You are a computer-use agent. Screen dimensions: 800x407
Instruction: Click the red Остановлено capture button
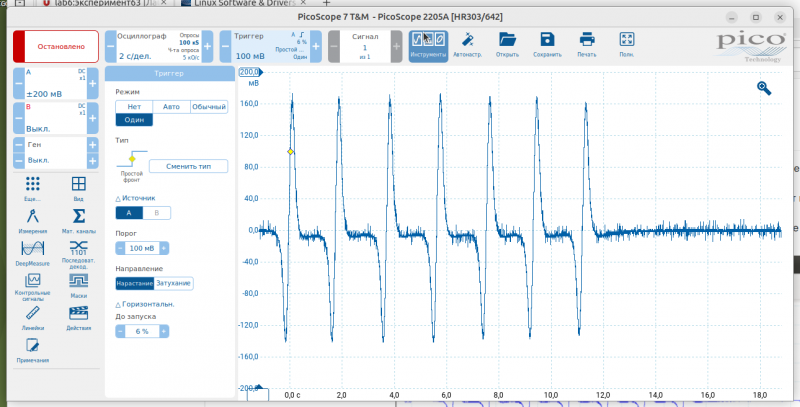(x=55, y=46)
